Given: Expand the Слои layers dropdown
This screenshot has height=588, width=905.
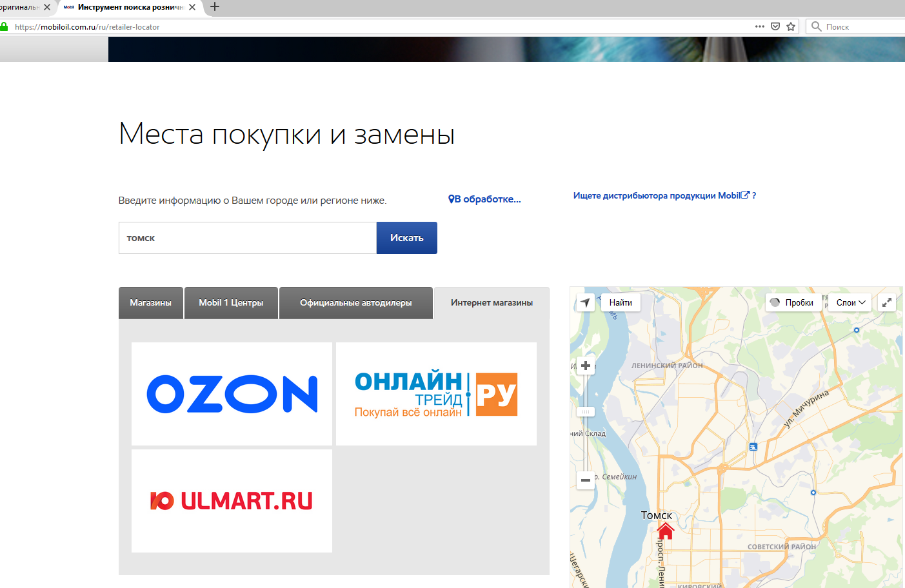Looking at the screenshot, I should [x=851, y=302].
